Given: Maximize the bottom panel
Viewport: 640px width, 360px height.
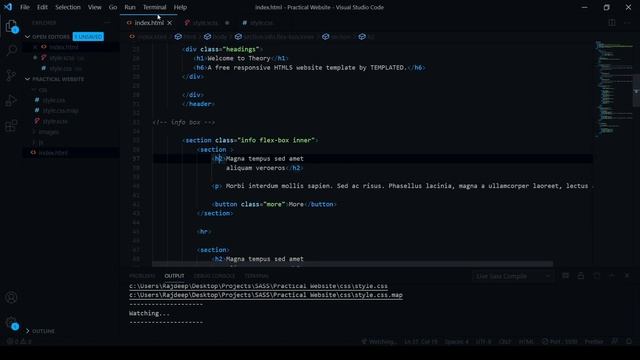Looking at the screenshot, I should 611,276.
